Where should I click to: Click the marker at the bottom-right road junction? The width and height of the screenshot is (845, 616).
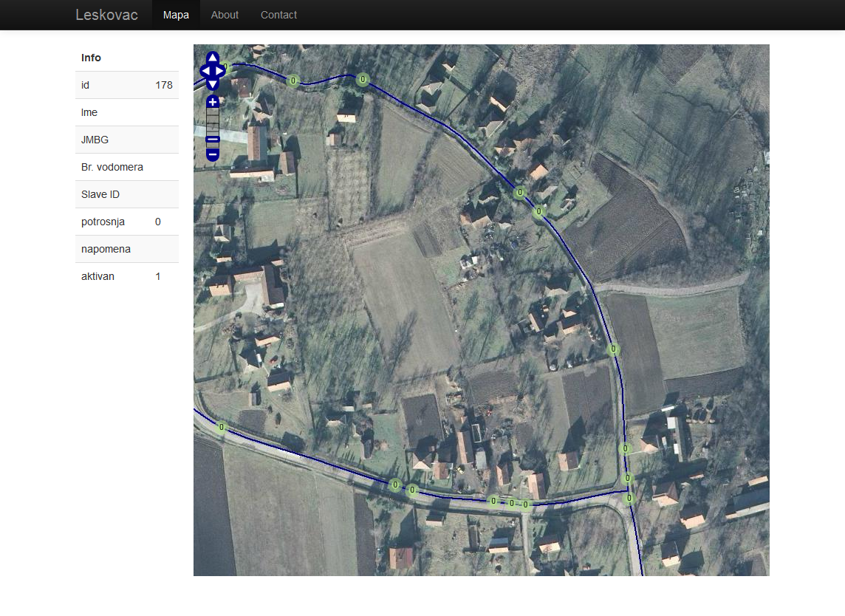coord(629,499)
